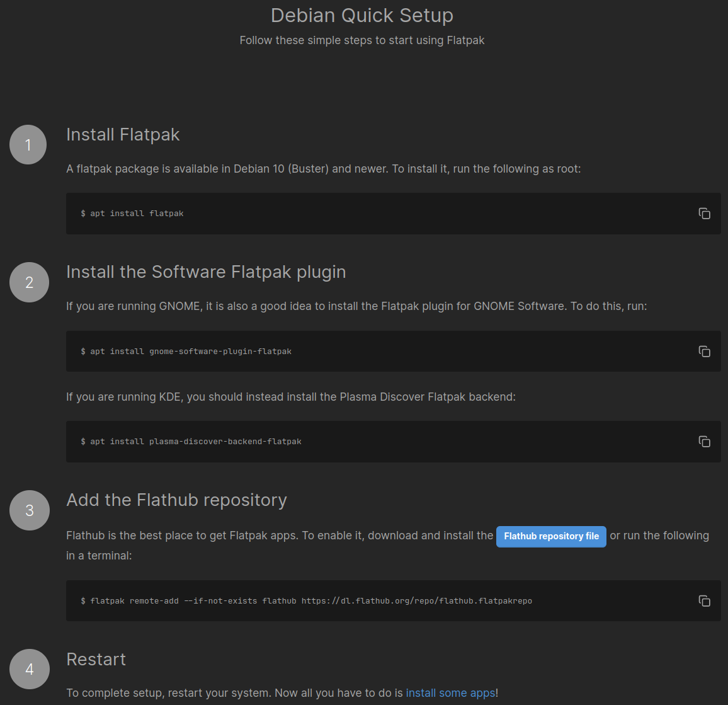Click the "Add the Flathub repository" heading
This screenshot has width=728, height=705.
tap(176, 500)
